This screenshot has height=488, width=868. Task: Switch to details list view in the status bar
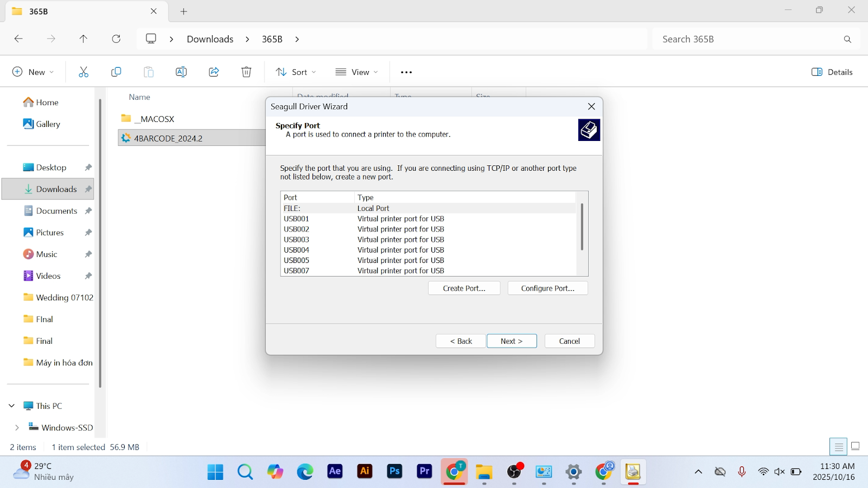pyautogui.click(x=838, y=447)
